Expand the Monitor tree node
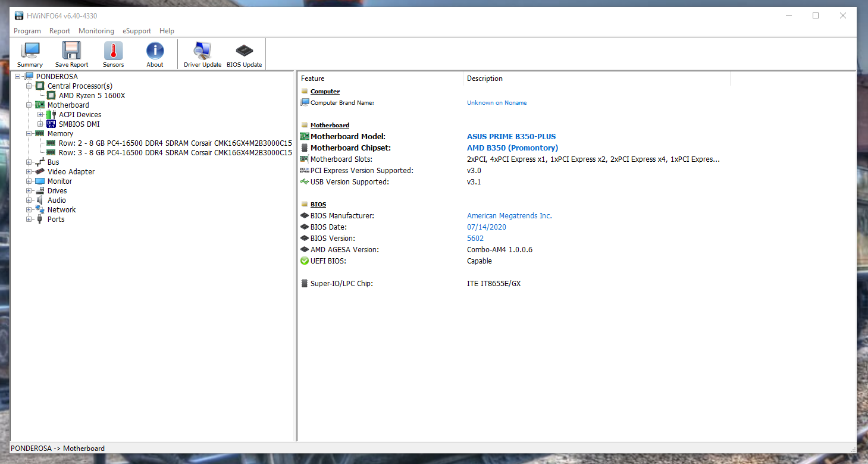The width and height of the screenshot is (868, 464). click(x=29, y=181)
